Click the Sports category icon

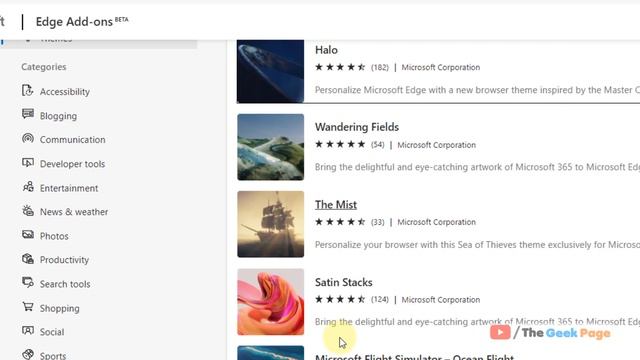pos(28,354)
